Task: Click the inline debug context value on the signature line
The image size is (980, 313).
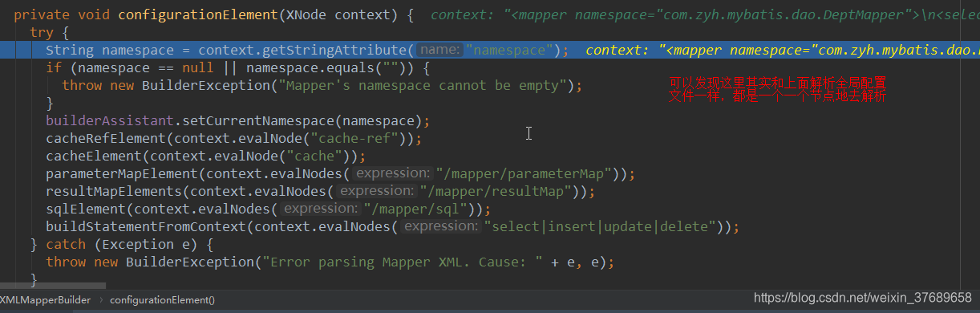Action: [705, 14]
